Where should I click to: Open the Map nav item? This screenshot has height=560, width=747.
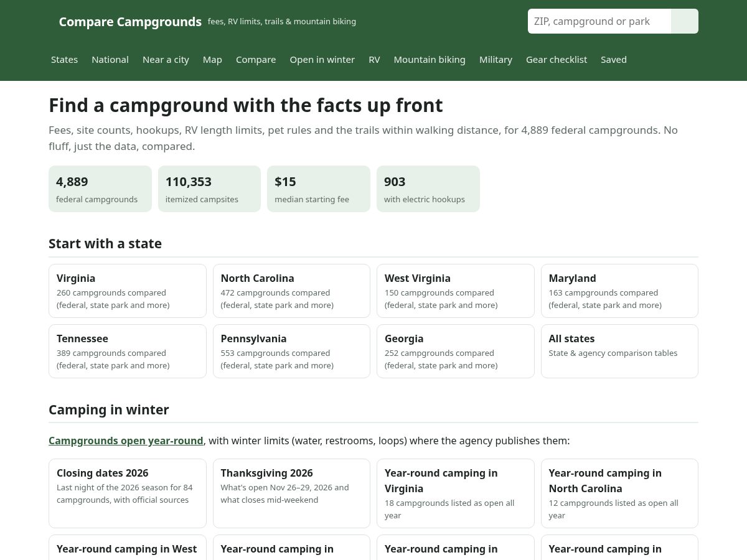212,60
